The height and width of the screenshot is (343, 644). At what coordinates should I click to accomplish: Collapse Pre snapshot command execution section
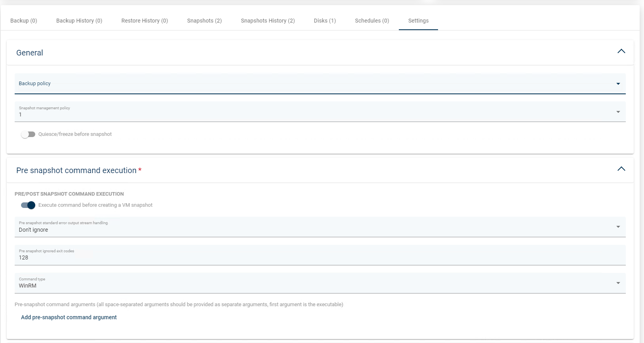tap(621, 169)
